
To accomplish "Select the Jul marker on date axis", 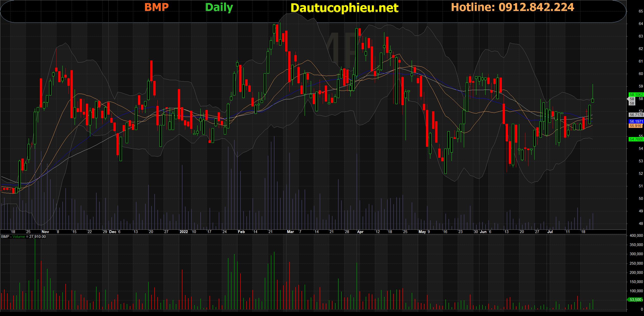I will [x=550, y=232].
